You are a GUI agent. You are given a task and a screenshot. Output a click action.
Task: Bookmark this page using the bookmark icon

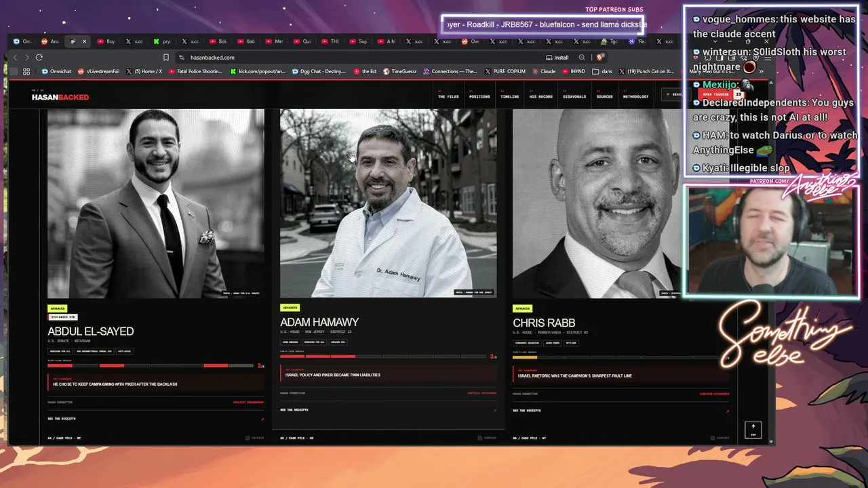click(x=165, y=58)
